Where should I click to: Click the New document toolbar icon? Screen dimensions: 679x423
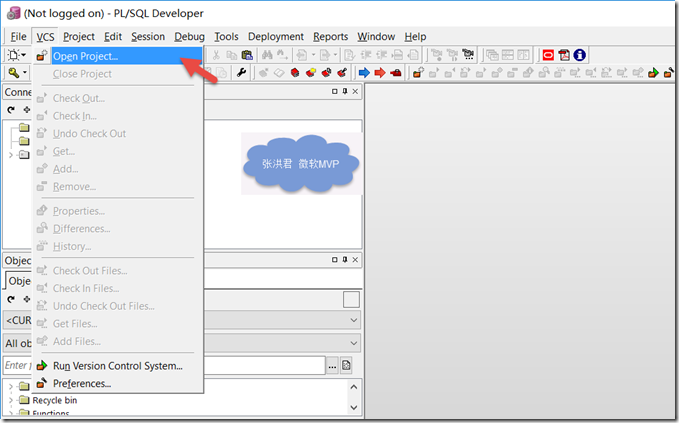point(13,55)
